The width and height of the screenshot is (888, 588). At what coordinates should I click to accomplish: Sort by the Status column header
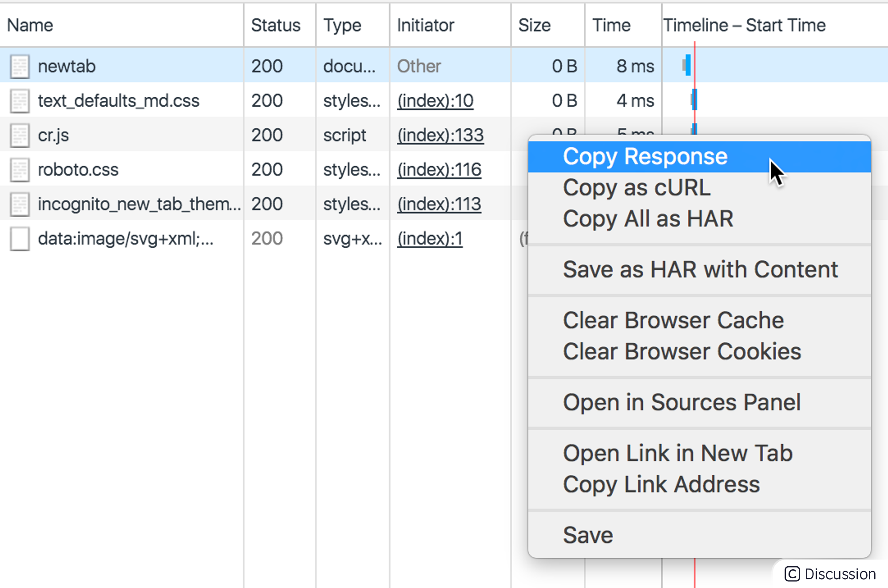point(275,25)
